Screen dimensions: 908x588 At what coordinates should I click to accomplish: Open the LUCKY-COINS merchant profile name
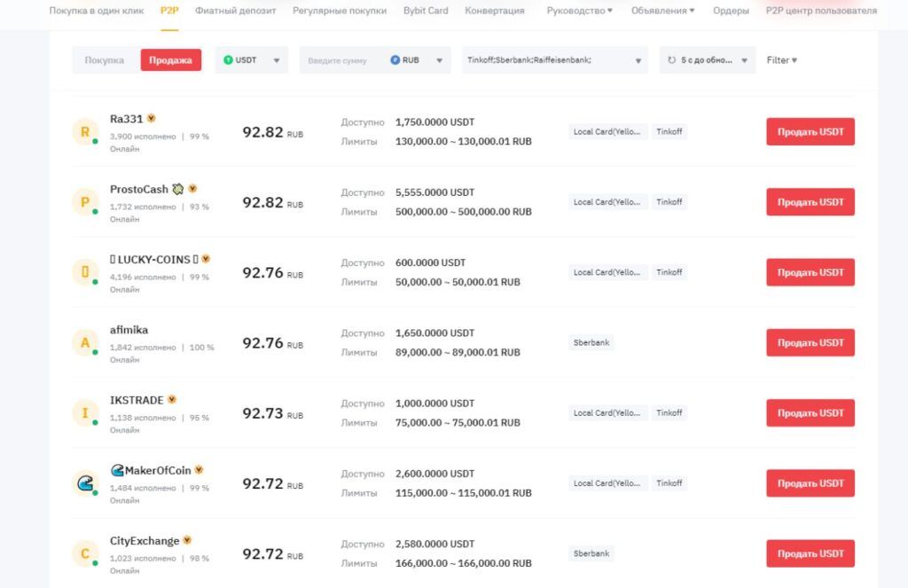click(154, 260)
